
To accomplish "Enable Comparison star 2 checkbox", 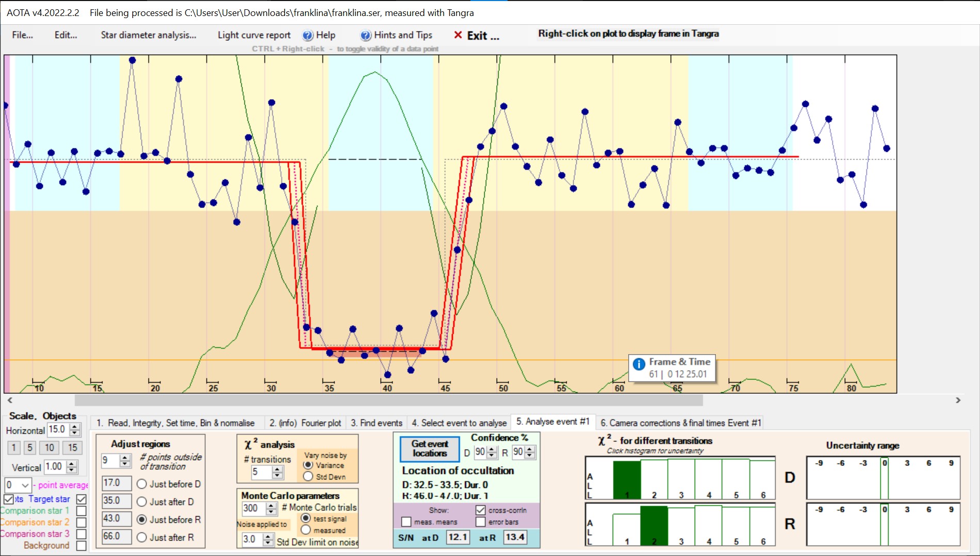I will click(x=81, y=522).
